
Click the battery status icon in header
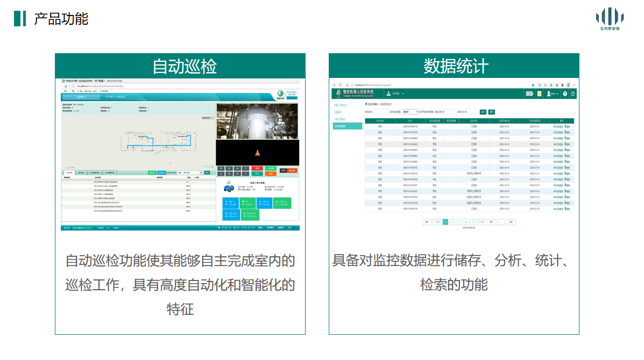tap(529, 93)
